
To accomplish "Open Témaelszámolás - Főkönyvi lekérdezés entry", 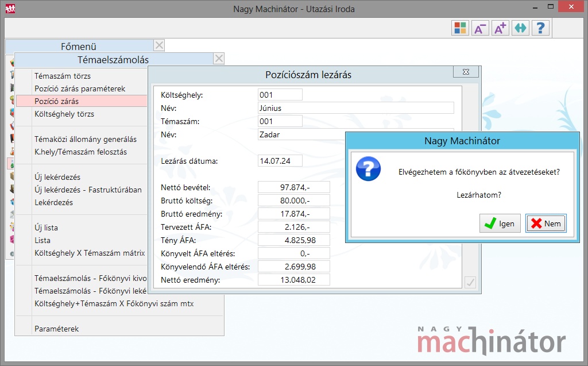I will (x=90, y=291).
